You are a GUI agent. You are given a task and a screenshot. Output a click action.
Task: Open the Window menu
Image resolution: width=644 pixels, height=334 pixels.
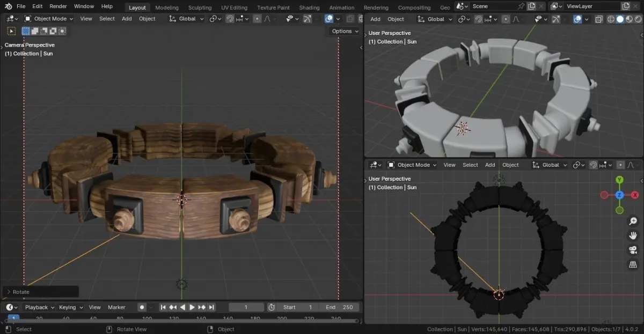tap(84, 6)
